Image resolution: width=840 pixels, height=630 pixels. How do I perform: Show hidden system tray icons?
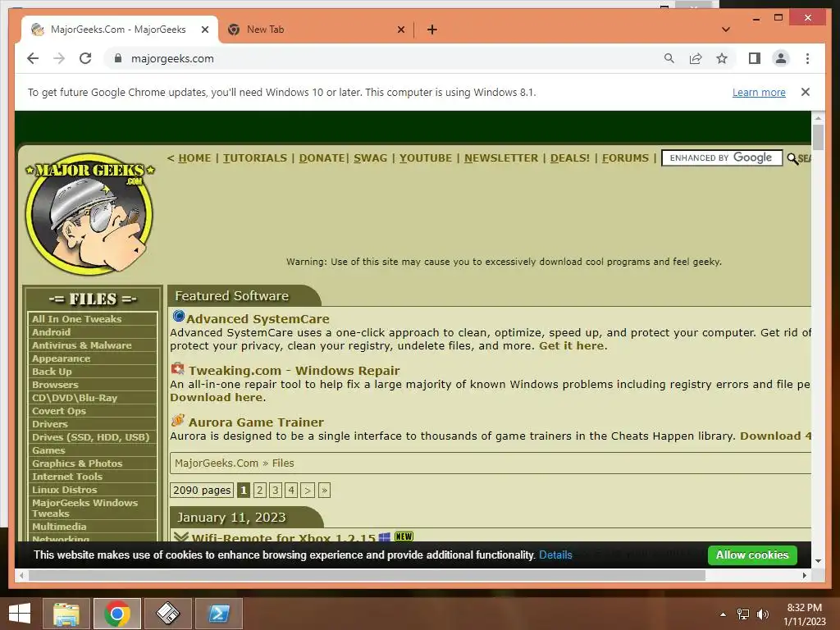click(724, 614)
